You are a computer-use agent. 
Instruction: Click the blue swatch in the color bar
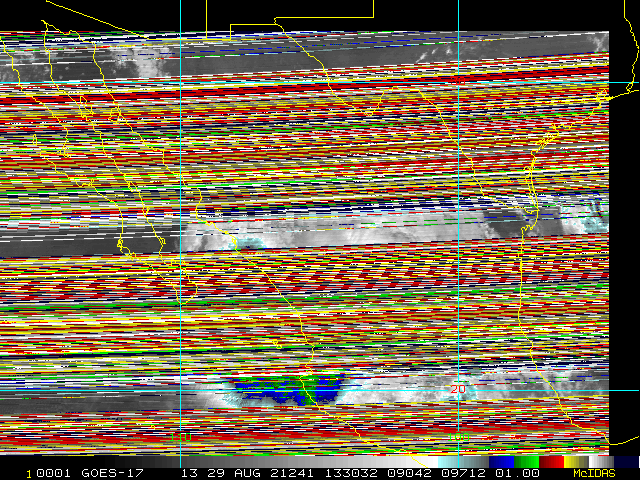pos(501,461)
